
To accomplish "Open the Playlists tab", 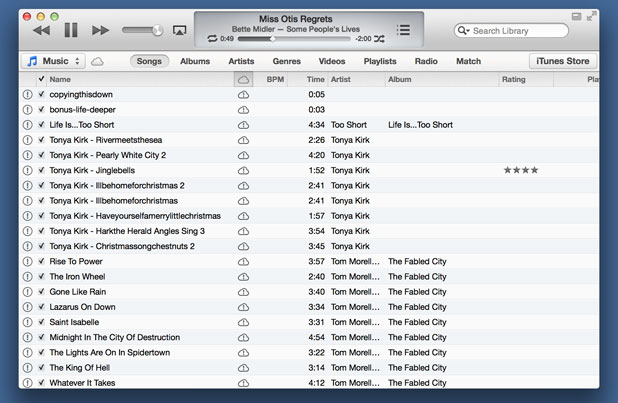I will coord(380,62).
